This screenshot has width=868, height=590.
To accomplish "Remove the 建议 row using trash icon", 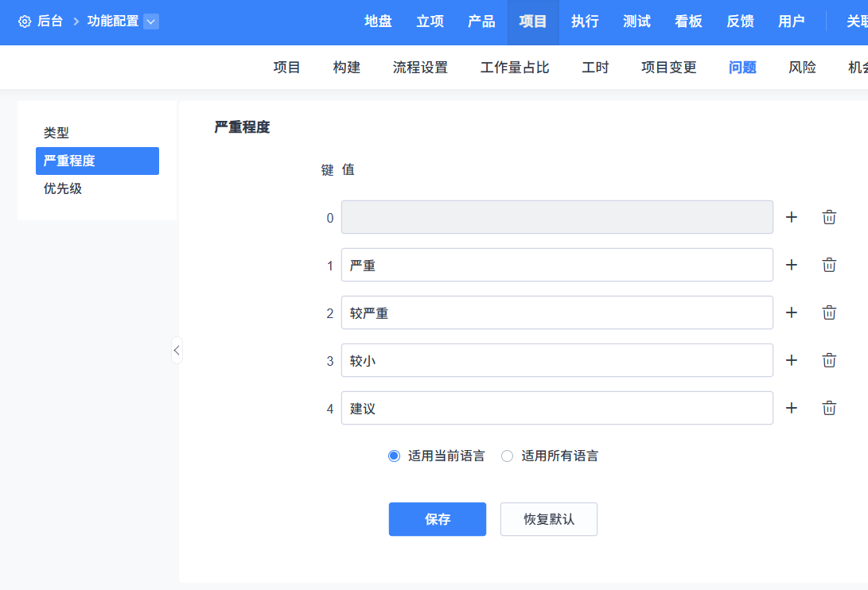I will pyautogui.click(x=829, y=408).
